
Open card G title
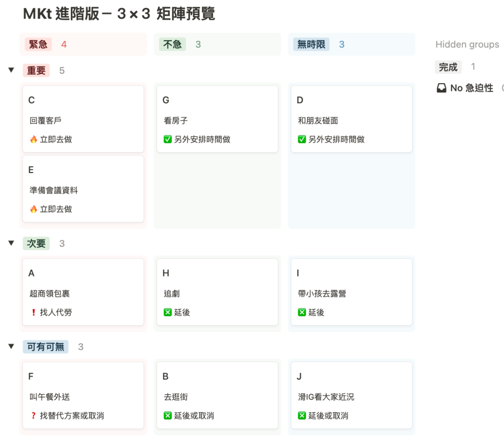click(166, 100)
